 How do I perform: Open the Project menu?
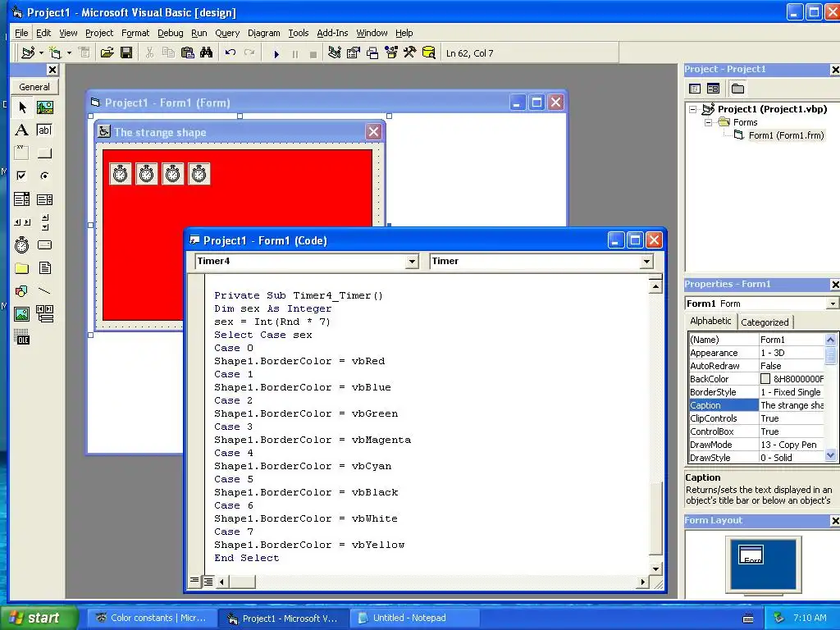click(99, 33)
